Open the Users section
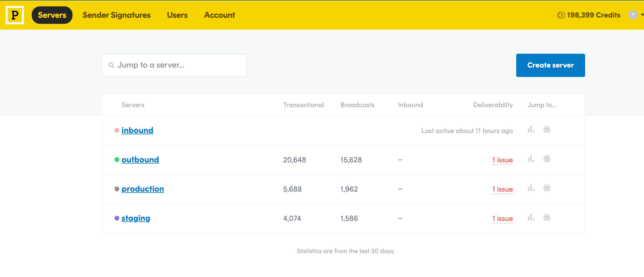The width and height of the screenshot is (644, 277). click(178, 15)
